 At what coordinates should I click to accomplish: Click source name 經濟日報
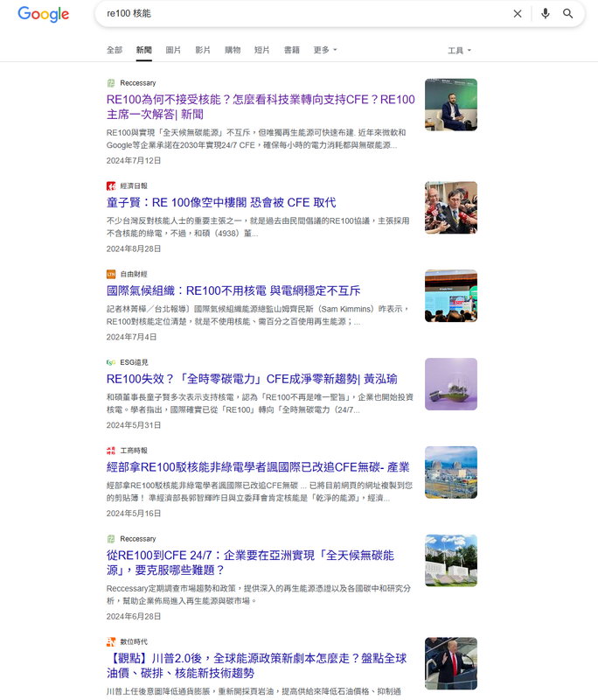coord(134,185)
